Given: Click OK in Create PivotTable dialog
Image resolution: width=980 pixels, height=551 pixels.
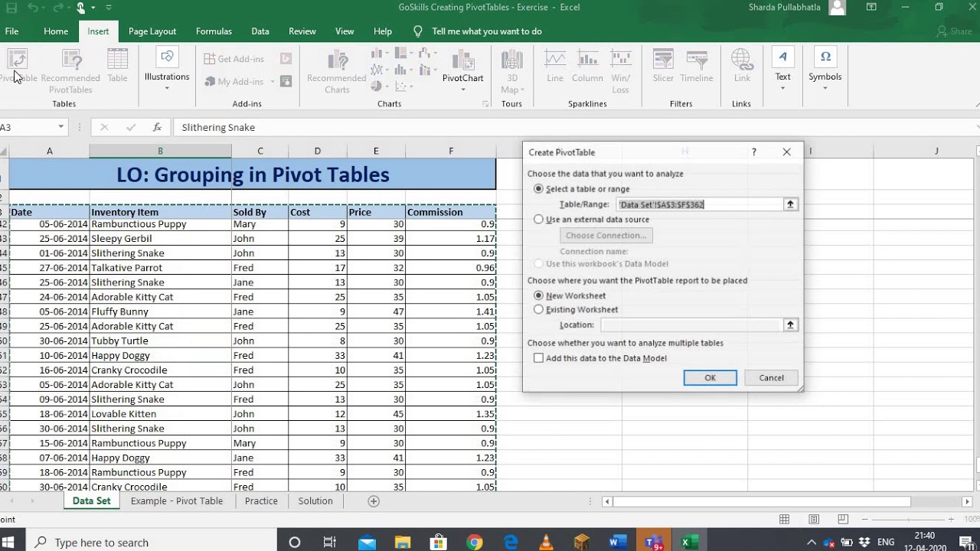Looking at the screenshot, I should [710, 378].
